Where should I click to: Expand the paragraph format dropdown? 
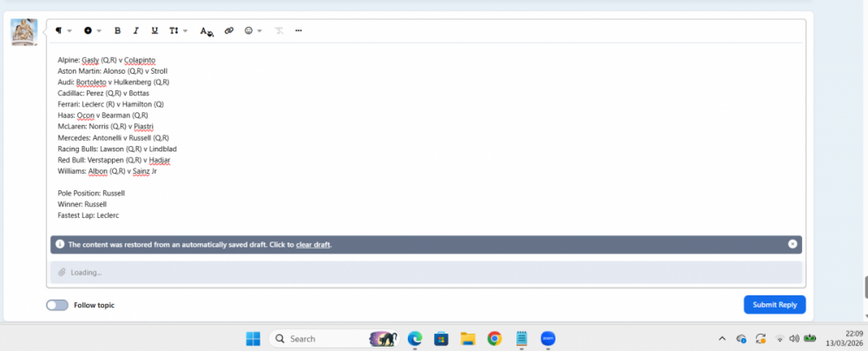63,30
